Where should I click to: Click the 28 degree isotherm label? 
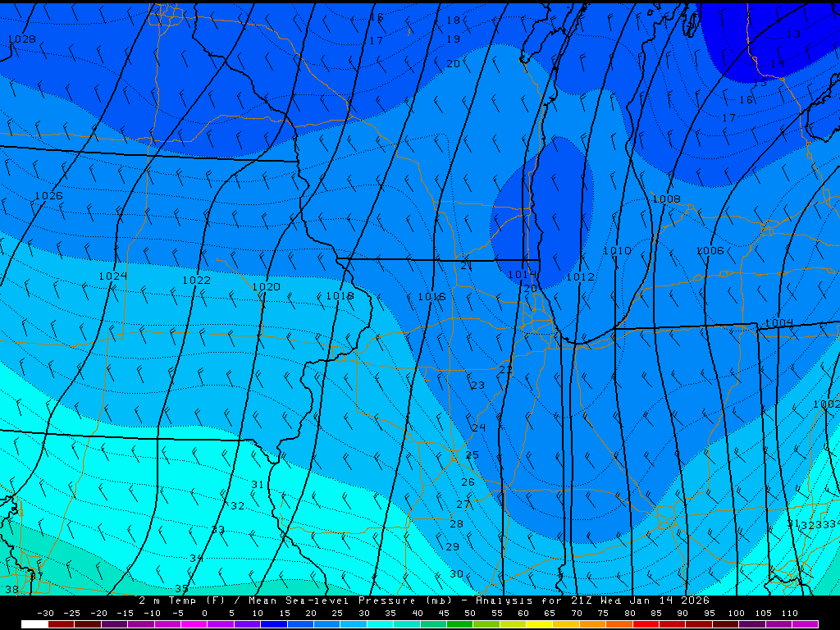coord(456,523)
